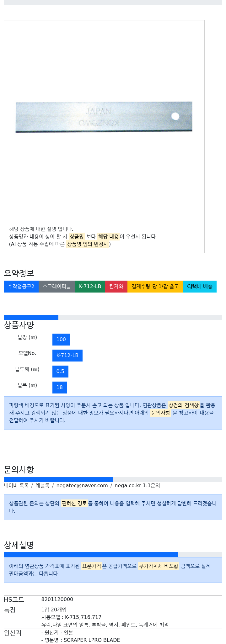This screenshot has height=644, width=226.
Task: Select the K-712-LB model number value
Action: point(67,356)
